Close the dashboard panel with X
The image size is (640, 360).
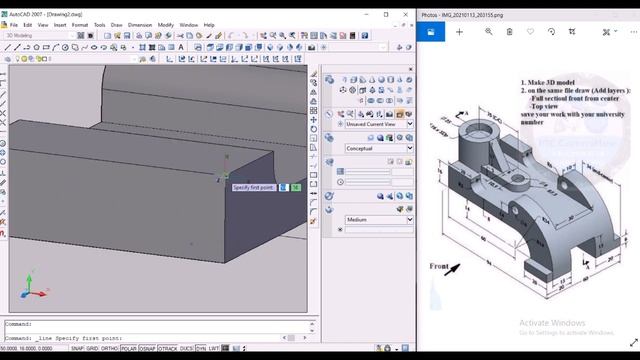pyautogui.click(x=410, y=69)
